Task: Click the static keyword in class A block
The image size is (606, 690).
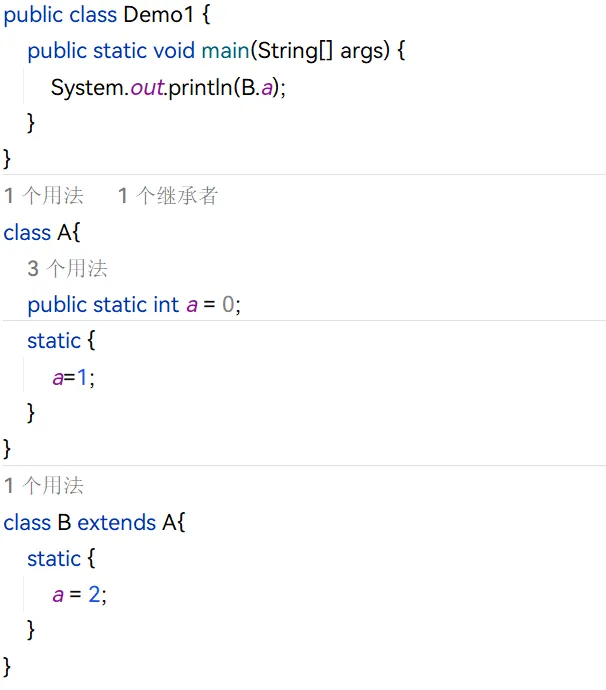Action: (x=54, y=341)
